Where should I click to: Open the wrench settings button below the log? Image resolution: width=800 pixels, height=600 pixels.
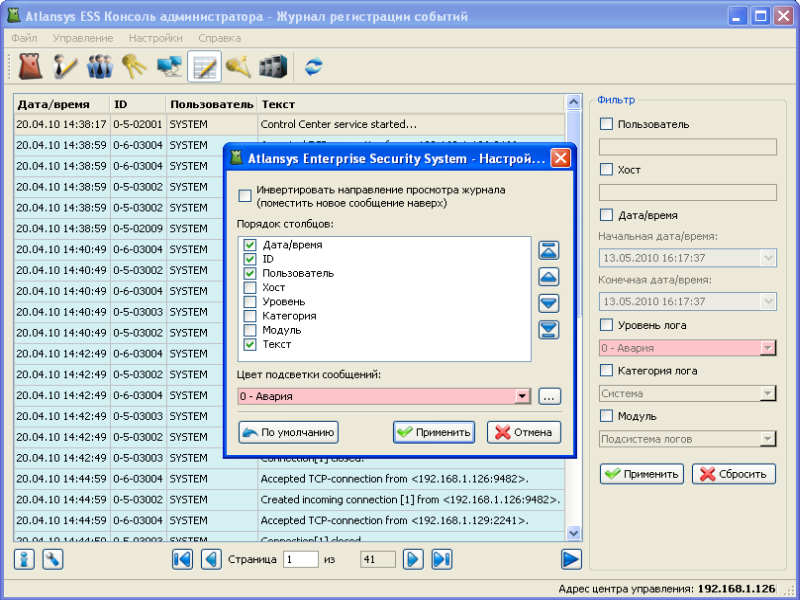(53, 560)
